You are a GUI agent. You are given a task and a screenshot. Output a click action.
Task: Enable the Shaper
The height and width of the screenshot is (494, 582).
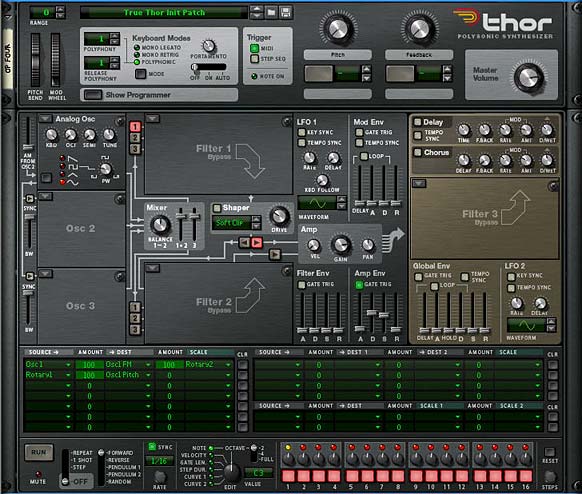point(217,208)
